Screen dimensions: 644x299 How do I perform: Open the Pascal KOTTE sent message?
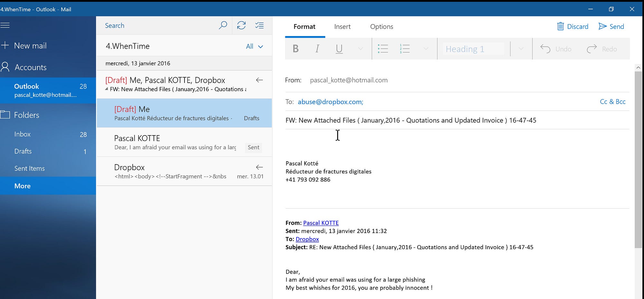pyautogui.click(x=184, y=142)
